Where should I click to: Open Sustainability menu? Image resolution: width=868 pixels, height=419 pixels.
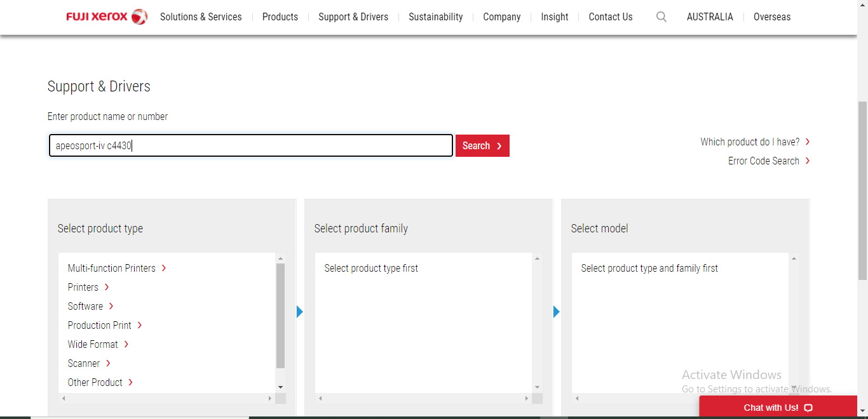pyautogui.click(x=436, y=17)
